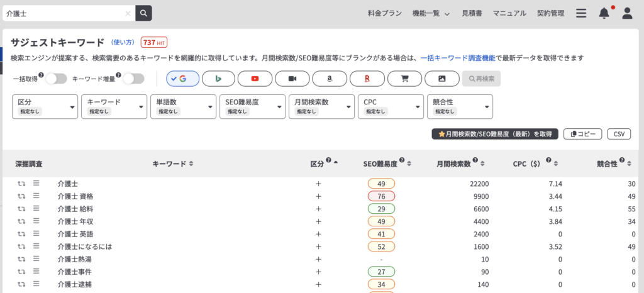Select the YouTube suggest source

coord(255,79)
